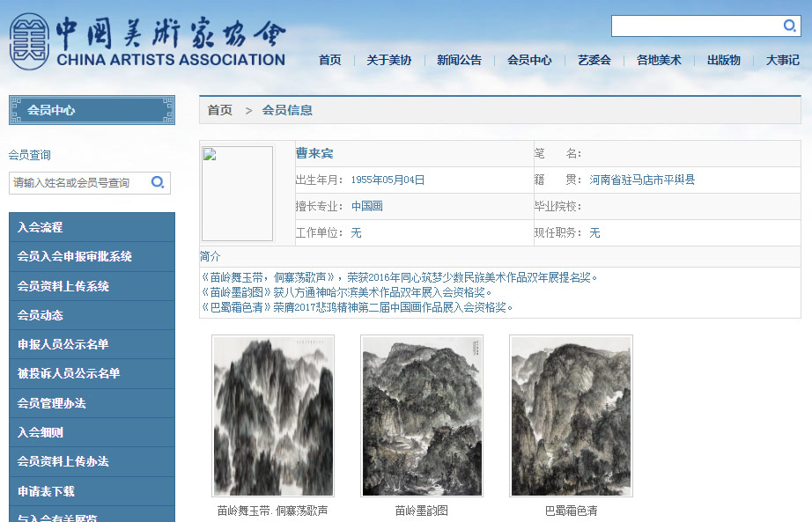Select 会员动态 in the left sidebar
This screenshot has width=812, height=522.
point(92,315)
